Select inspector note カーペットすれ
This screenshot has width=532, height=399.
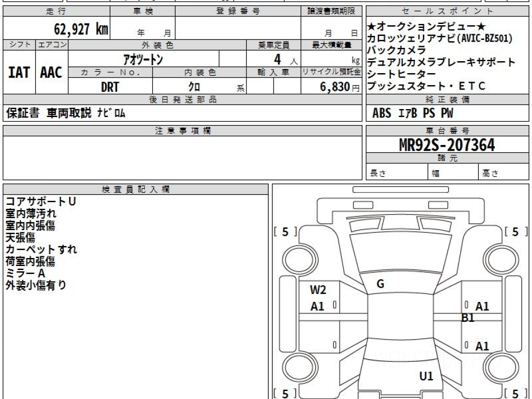pos(41,250)
